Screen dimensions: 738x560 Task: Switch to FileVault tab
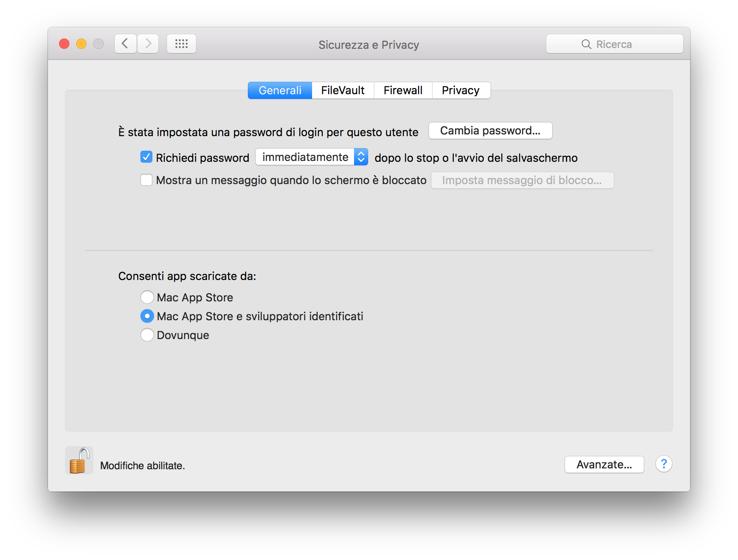pos(343,90)
